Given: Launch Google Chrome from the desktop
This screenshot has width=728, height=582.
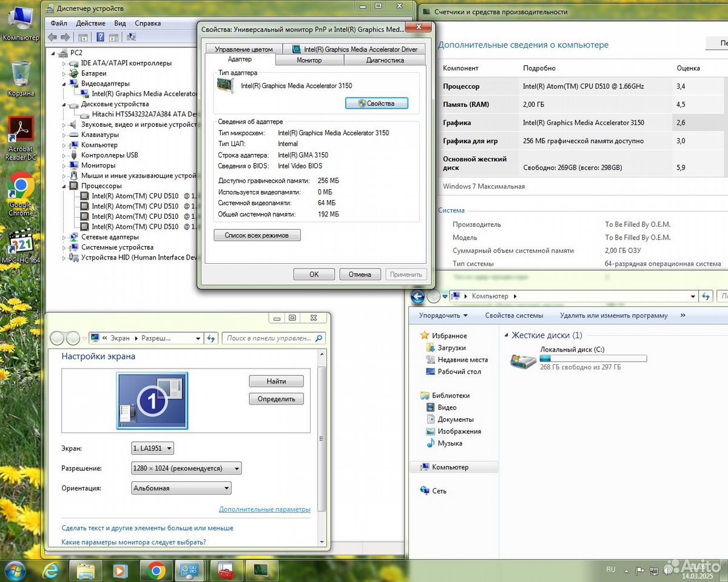Looking at the screenshot, I should pos(21,195).
